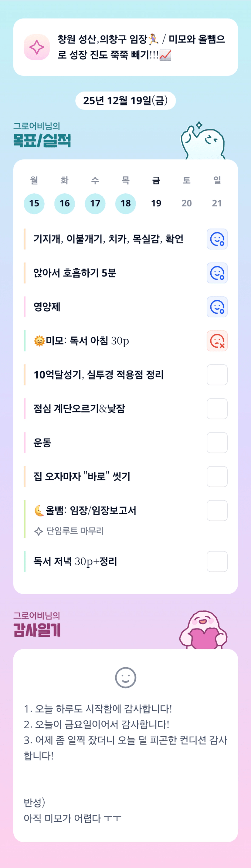Check the 10억달성기 task box
Screen dimensions: 251x868
[x=217, y=375]
